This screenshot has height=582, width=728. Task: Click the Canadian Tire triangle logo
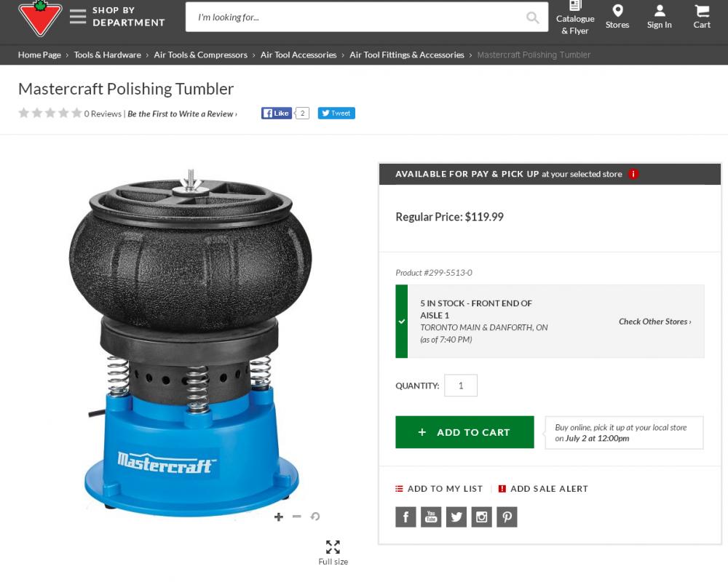click(40, 17)
